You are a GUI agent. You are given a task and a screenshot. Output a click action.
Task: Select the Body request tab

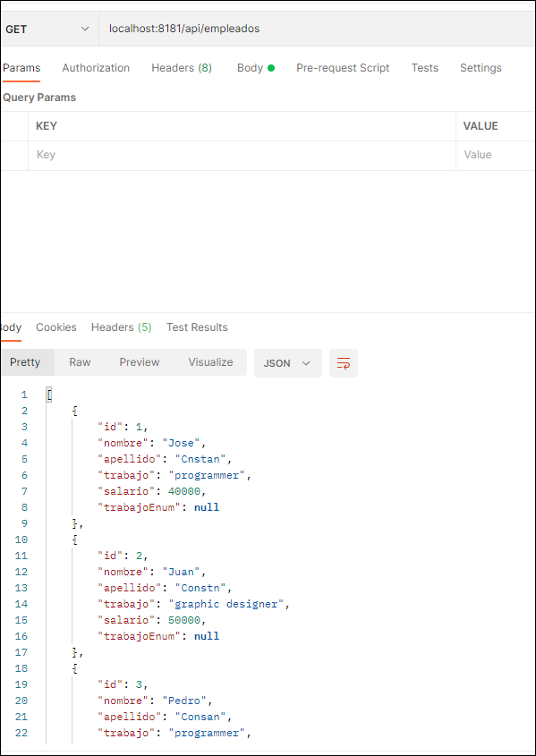(x=251, y=67)
